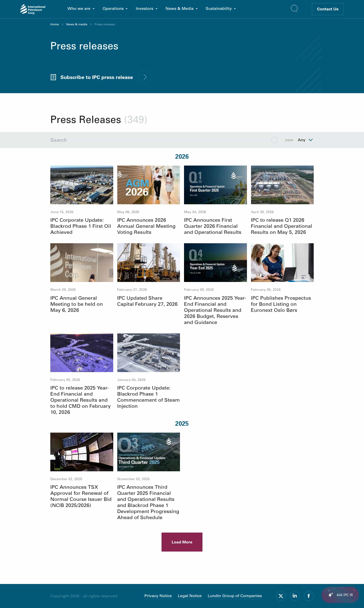
Task: Open the header search magnifier icon
Action: click(x=294, y=9)
